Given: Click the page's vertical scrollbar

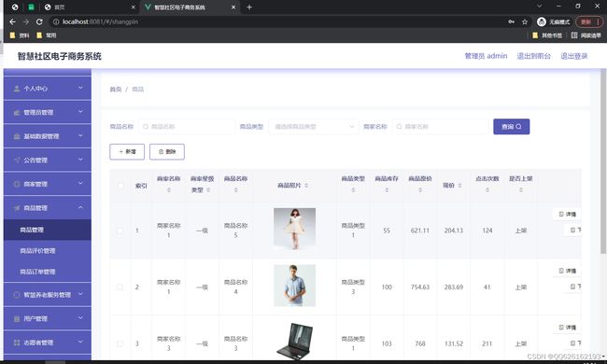Looking at the screenshot, I should (603, 161).
